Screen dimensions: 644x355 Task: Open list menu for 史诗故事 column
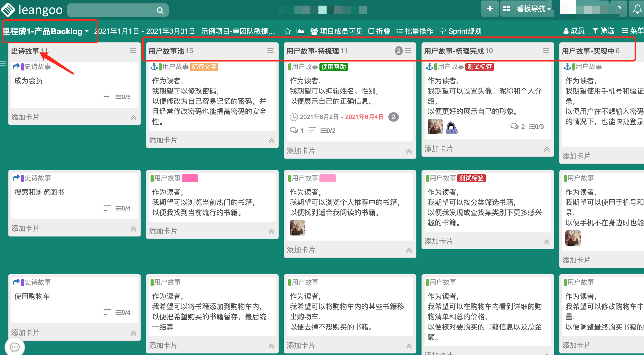[133, 51]
